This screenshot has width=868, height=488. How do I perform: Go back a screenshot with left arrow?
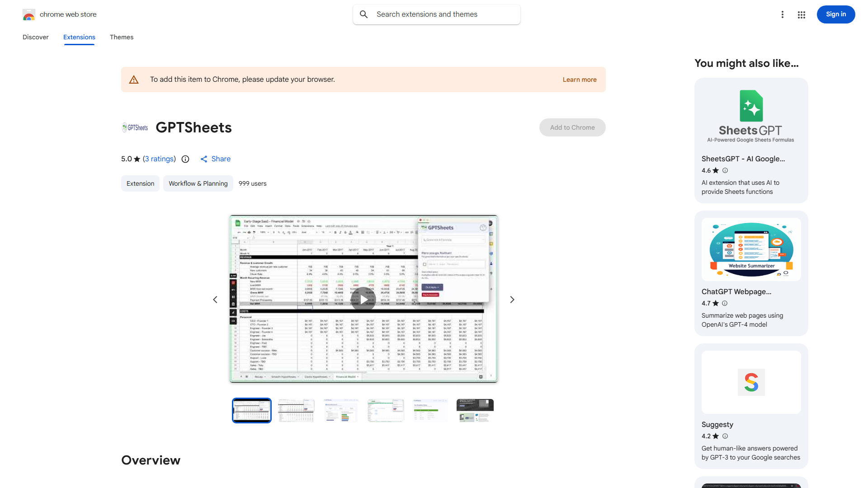[x=215, y=299]
